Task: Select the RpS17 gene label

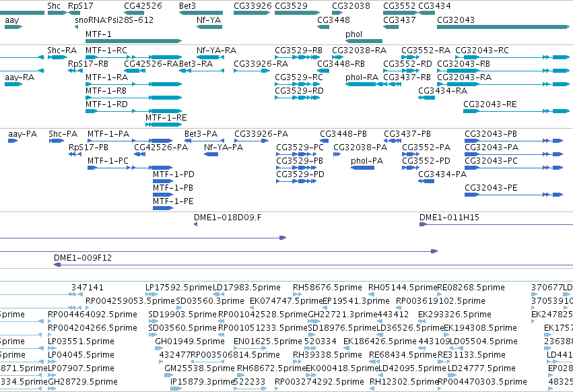Action: click(80, 6)
